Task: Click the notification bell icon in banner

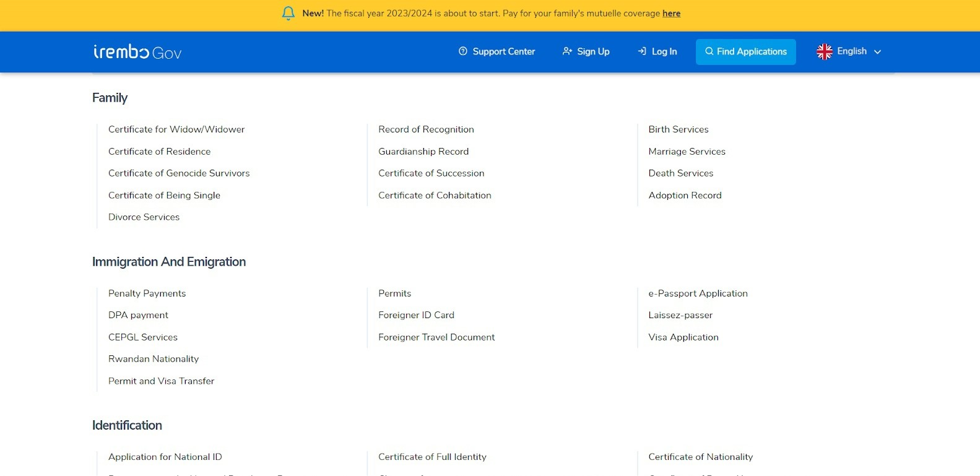Action: point(288,13)
